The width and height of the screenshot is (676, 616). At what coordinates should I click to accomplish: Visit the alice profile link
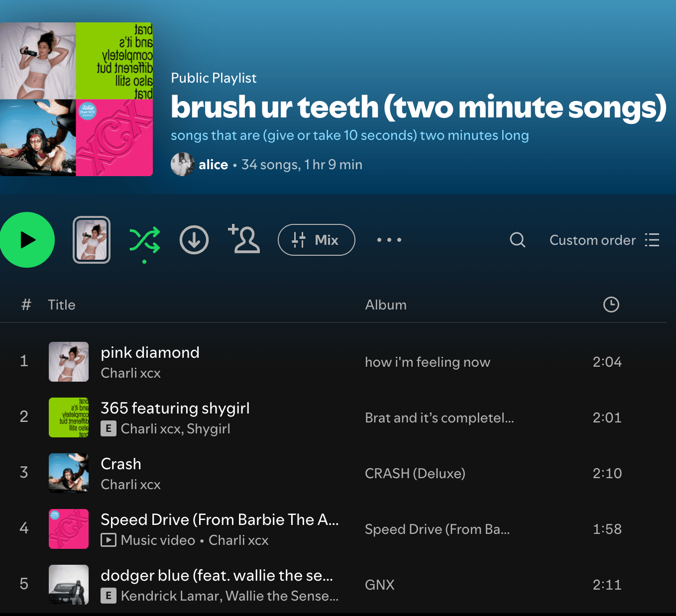coord(214,165)
